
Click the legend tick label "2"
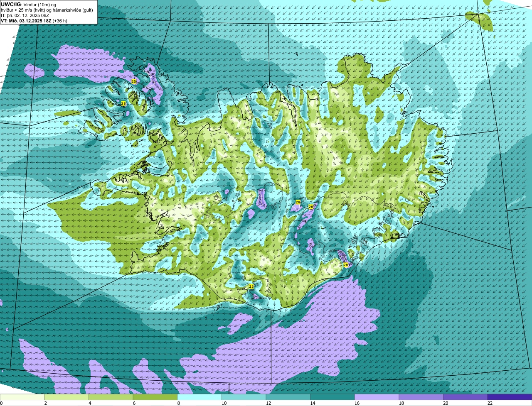pyautogui.click(x=45, y=403)
